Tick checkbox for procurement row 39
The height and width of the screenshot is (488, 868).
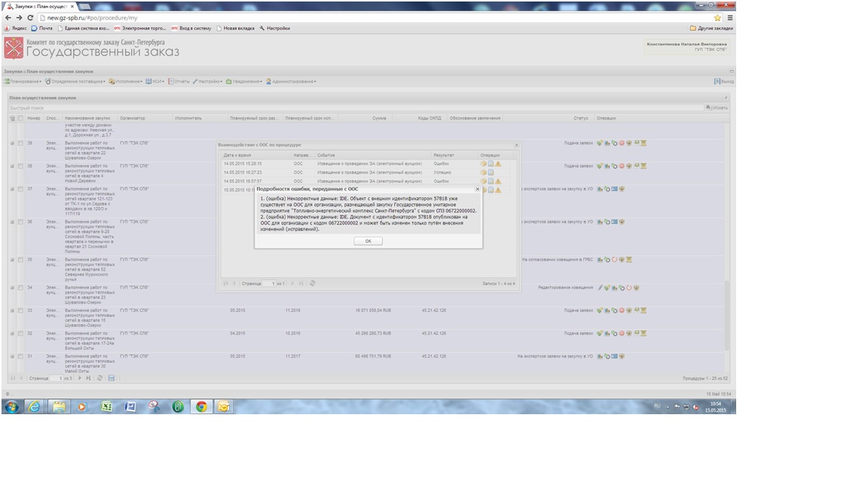[x=20, y=143]
